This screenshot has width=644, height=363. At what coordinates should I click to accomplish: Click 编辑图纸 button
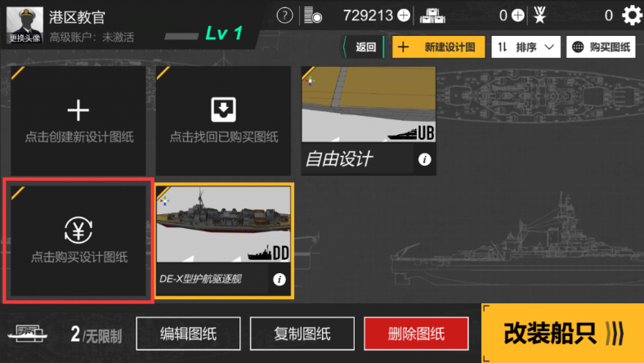(188, 334)
